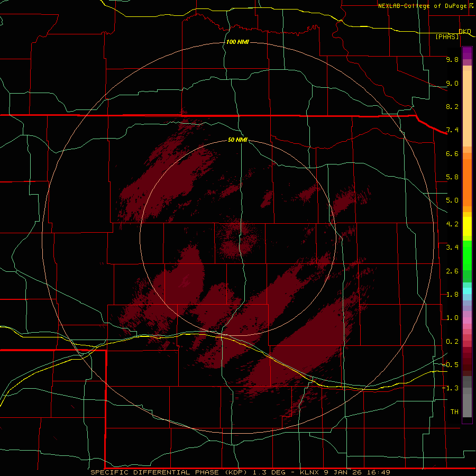Click the TH threshold label on scale
Screen dimensions: 476x476
tap(454, 412)
